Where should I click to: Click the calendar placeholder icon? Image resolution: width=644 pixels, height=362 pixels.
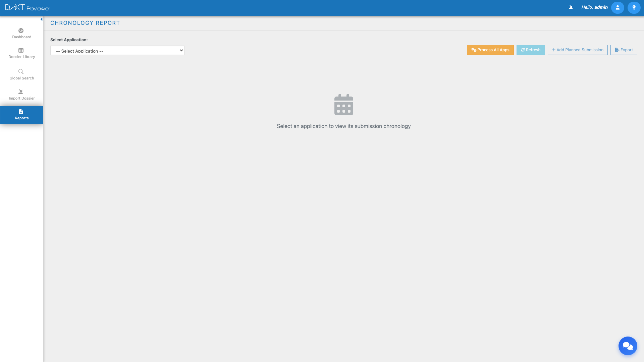pyautogui.click(x=343, y=105)
